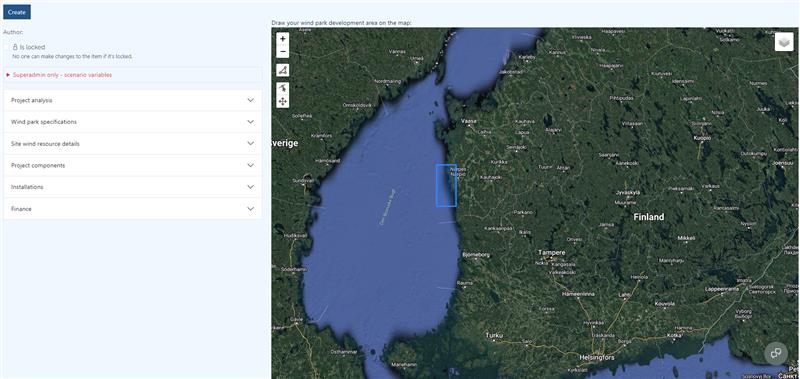Open the map layers switcher
This screenshot has height=379, width=800.
[x=784, y=42]
